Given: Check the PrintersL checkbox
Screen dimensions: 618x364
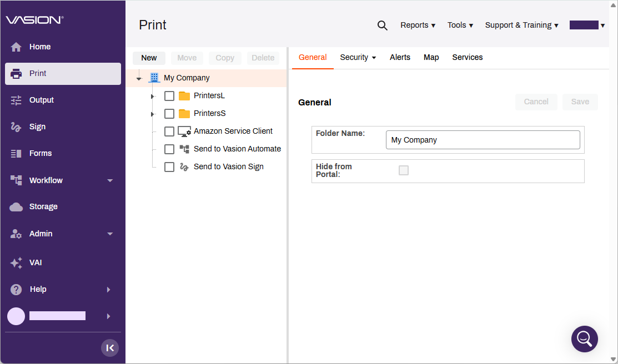Looking at the screenshot, I should pos(169,96).
